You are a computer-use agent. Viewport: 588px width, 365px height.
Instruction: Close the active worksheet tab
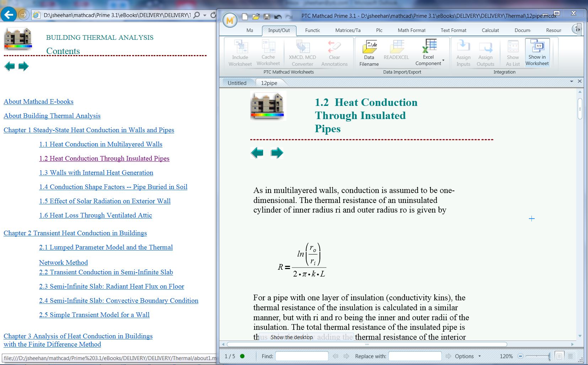pos(579,81)
